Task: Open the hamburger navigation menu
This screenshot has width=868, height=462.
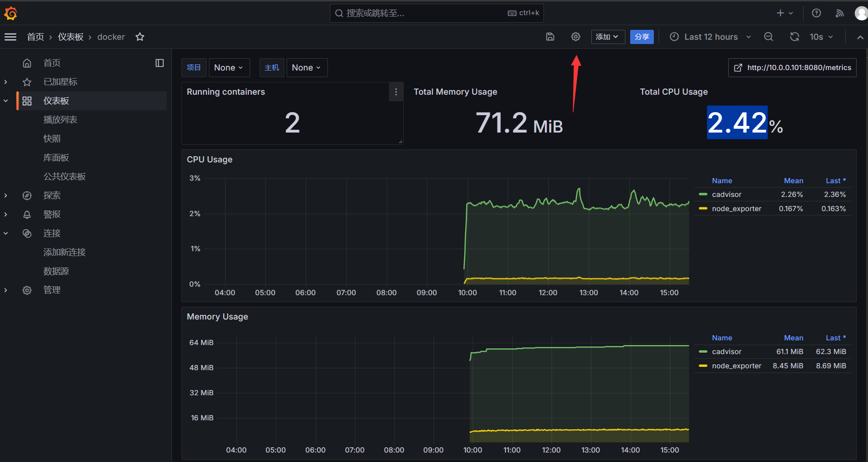Action: [x=10, y=37]
